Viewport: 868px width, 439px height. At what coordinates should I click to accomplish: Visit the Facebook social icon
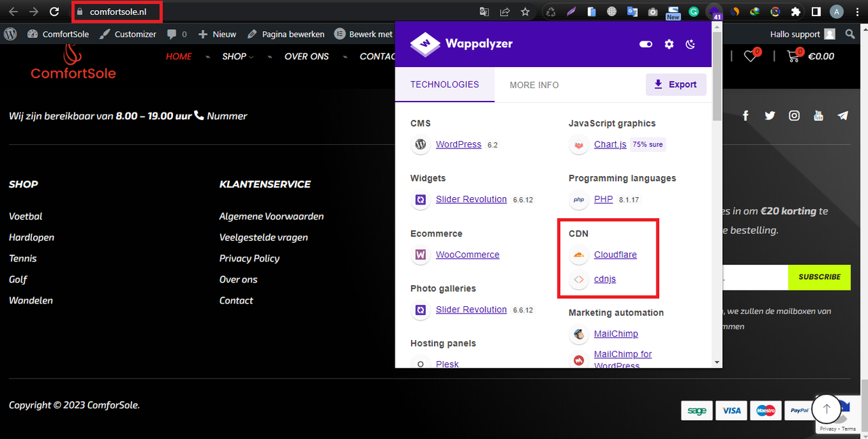(x=745, y=116)
